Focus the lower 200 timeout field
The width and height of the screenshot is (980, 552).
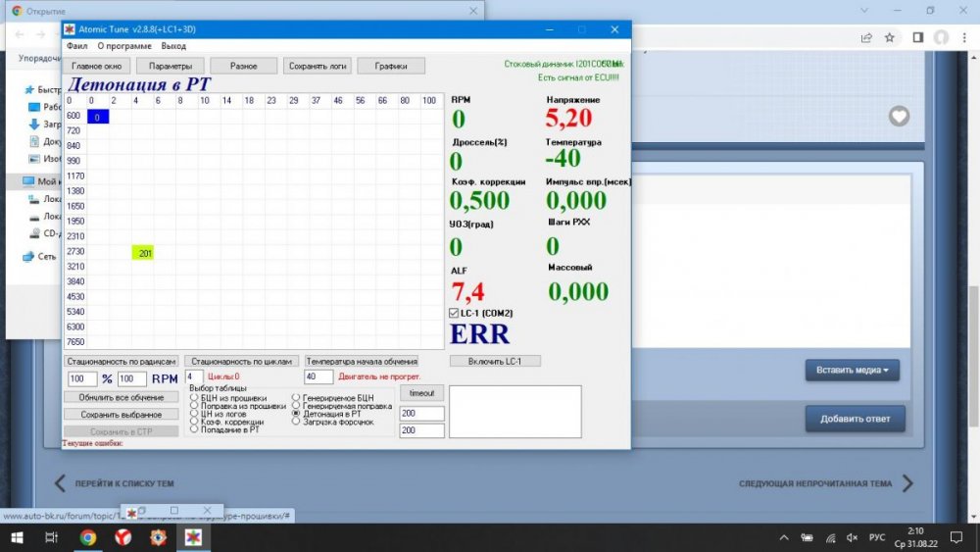[421, 430]
